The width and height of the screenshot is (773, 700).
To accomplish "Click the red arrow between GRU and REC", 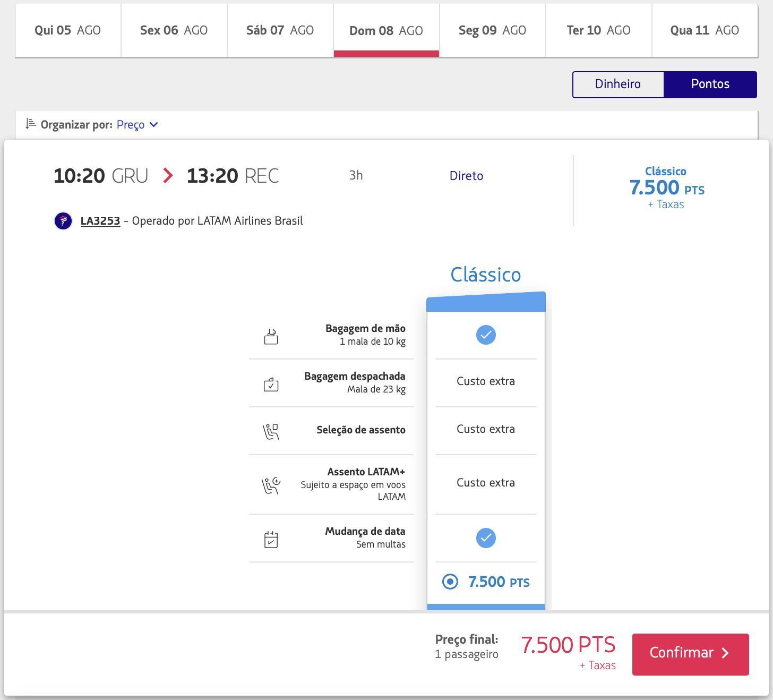I will [x=168, y=175].
